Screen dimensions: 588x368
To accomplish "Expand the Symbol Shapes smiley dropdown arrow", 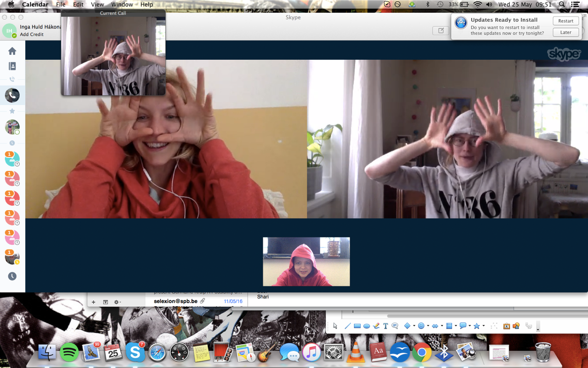I will 428,326.
